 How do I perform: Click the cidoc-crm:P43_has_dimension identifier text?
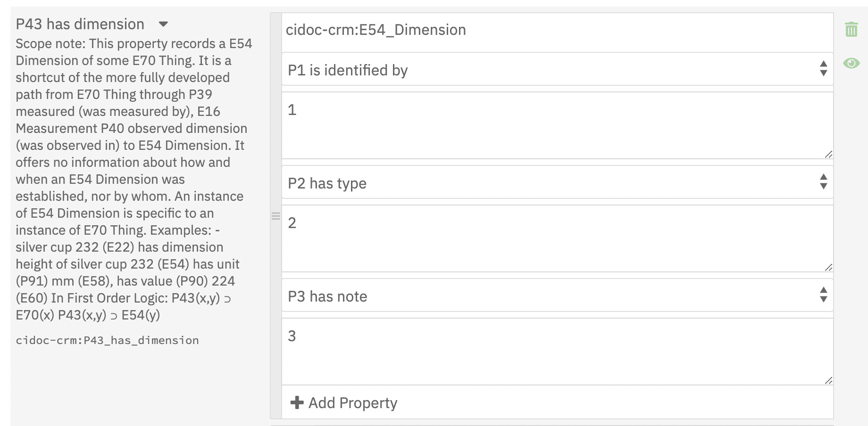107,340
